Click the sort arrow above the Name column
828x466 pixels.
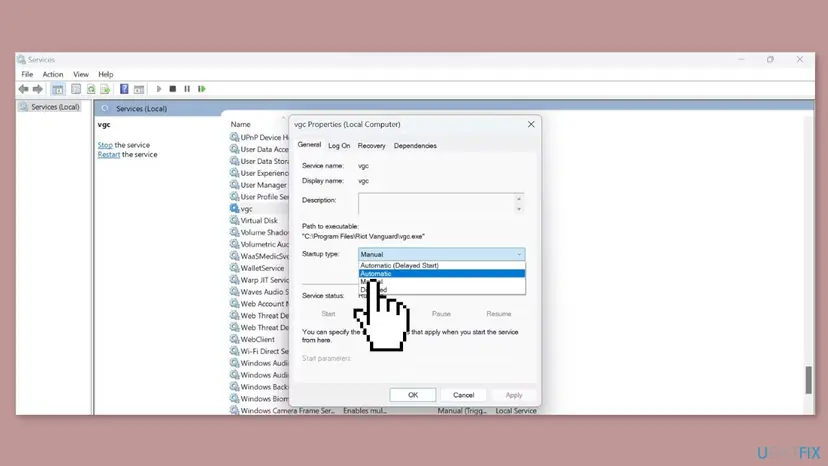click(284, 117)
